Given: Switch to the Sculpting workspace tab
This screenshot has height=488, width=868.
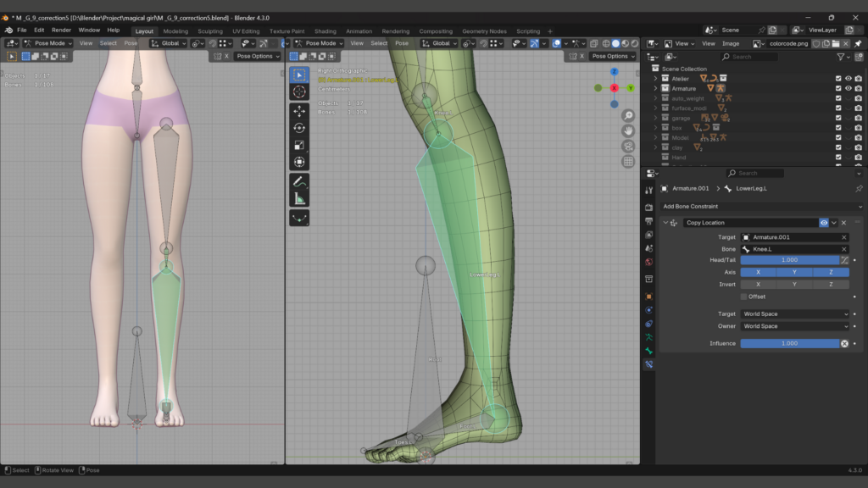Looking at the screenshot, I should tap(209, 31).
